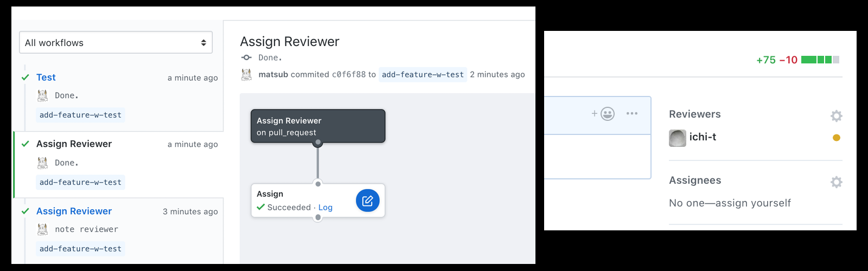Open the three-dot comment options menu

point(631,113)
